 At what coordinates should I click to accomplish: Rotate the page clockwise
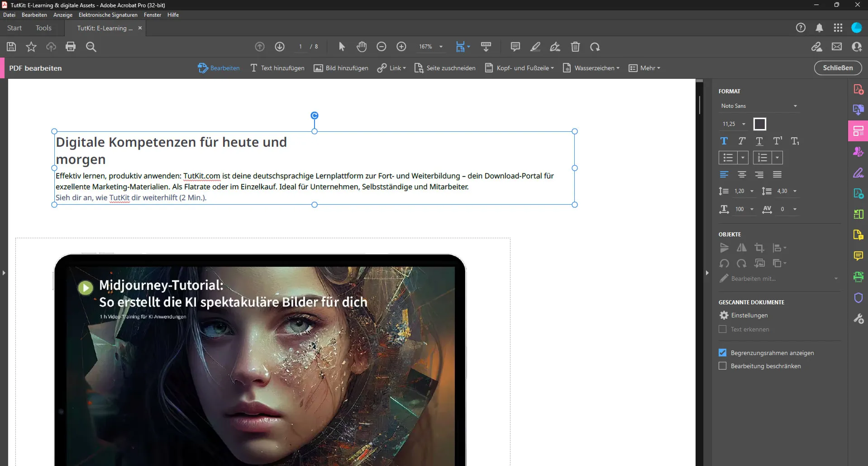click(x=595, y=47)
